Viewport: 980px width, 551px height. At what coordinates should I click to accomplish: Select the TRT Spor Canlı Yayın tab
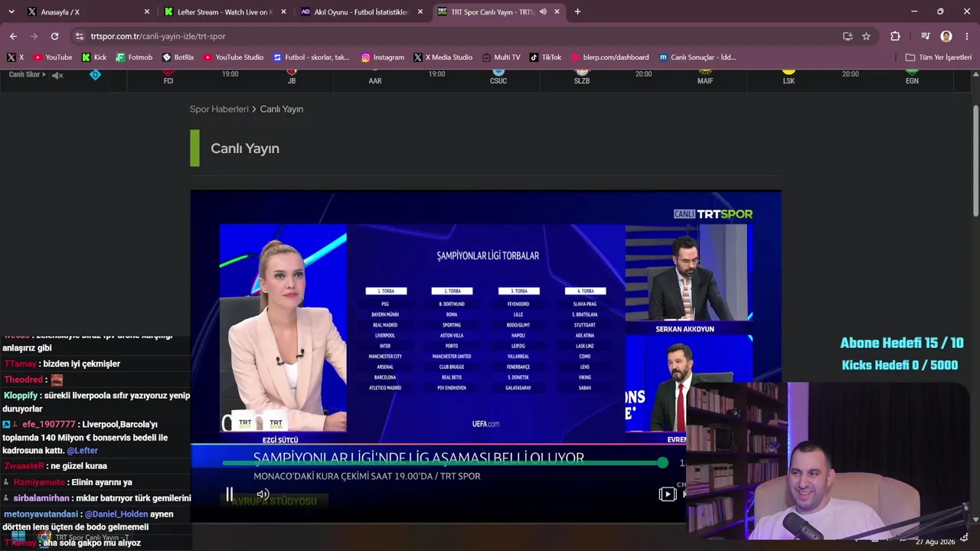click(499, 11)
